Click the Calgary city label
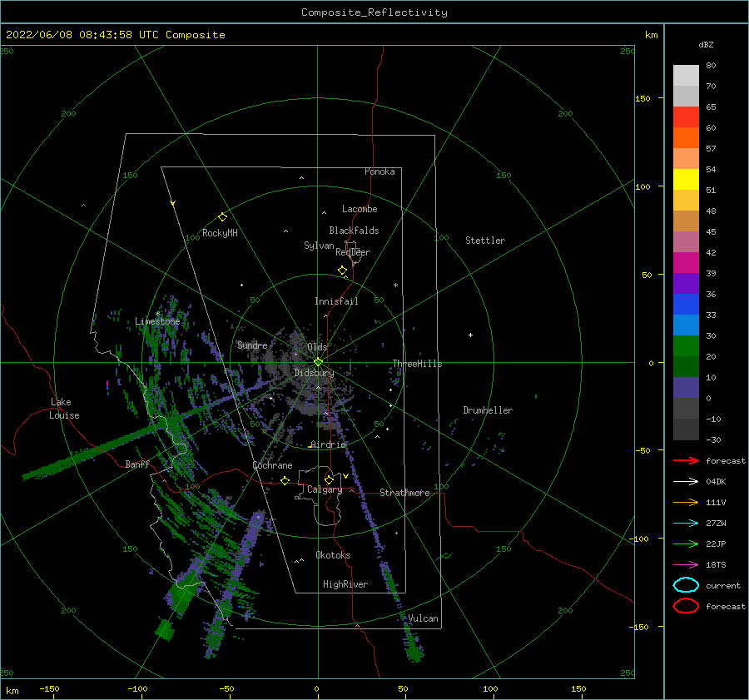The width and height of the screenshot is (749, 700). 325,489
